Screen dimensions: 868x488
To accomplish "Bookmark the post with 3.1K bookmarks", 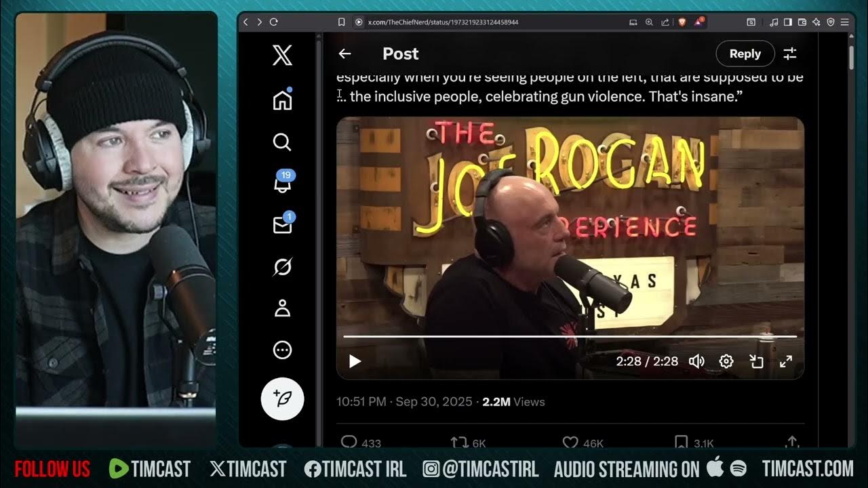I will click(694, 443).
